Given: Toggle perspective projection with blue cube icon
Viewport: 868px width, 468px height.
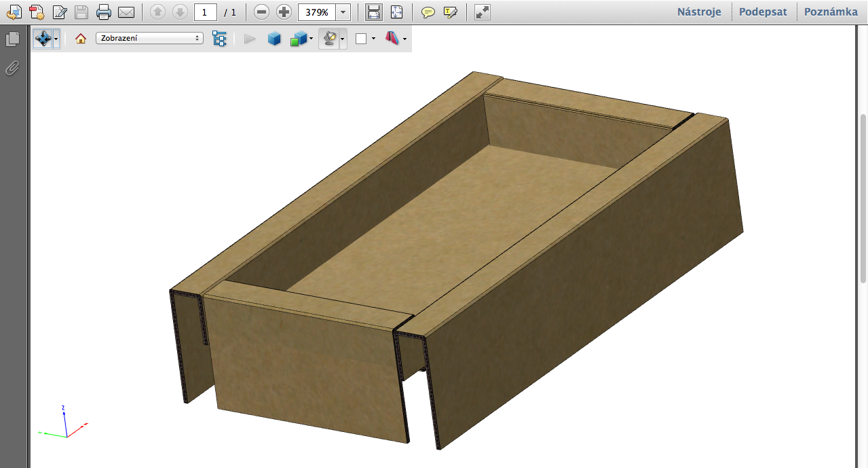Looking at the screenshot, I should (x=274, y=39).
